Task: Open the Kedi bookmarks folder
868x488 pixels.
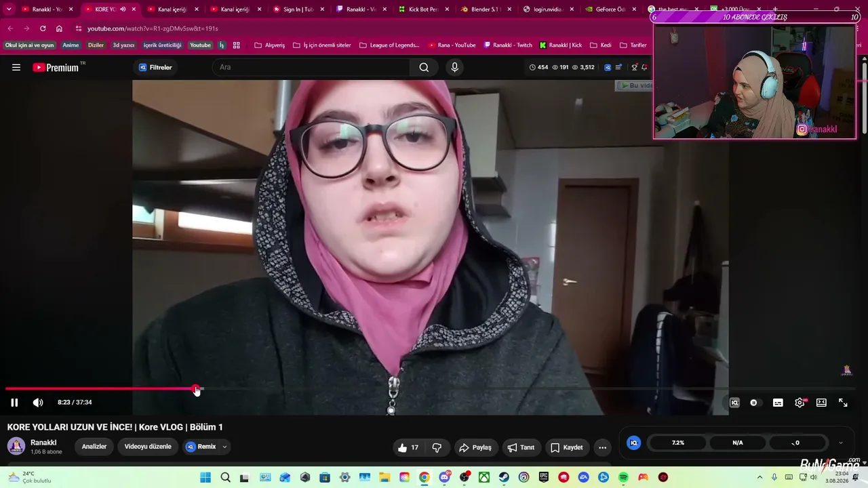Action: point(601,45)
